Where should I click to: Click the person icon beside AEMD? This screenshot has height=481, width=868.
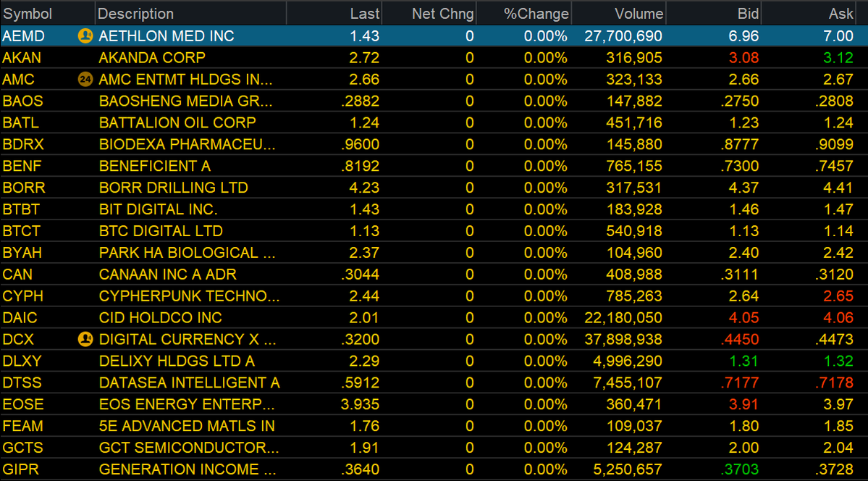pyautogui.click(x=85, y=36)
